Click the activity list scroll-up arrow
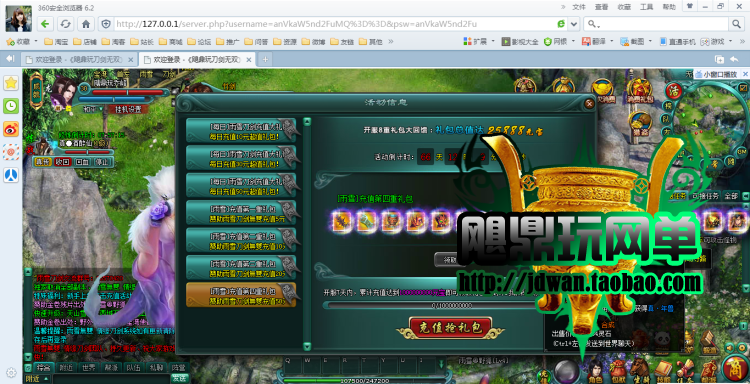750x384 pixels. click(x=307, y=122)
